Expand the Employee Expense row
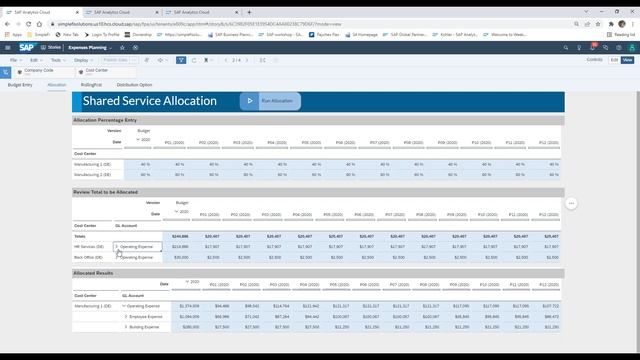Viewport: 640px width, 360px height. 126,316
